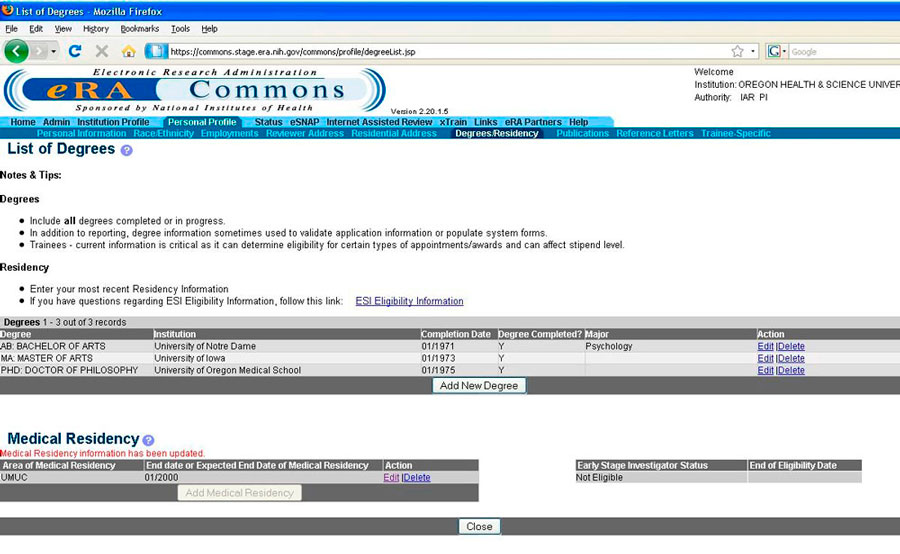Open the xTrain tab
900x554 pixels.
(x=453, y=122)
